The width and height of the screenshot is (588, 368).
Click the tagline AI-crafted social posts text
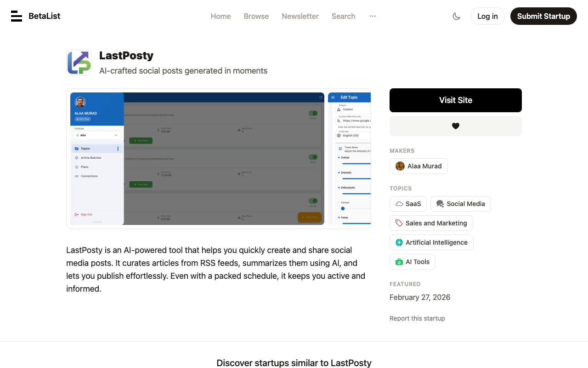click(183, 71)
